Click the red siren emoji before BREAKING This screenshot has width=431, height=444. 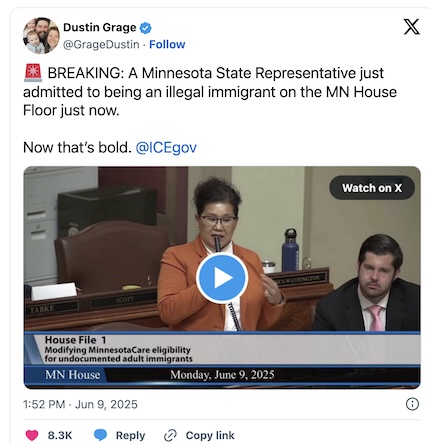pos(33,73)
